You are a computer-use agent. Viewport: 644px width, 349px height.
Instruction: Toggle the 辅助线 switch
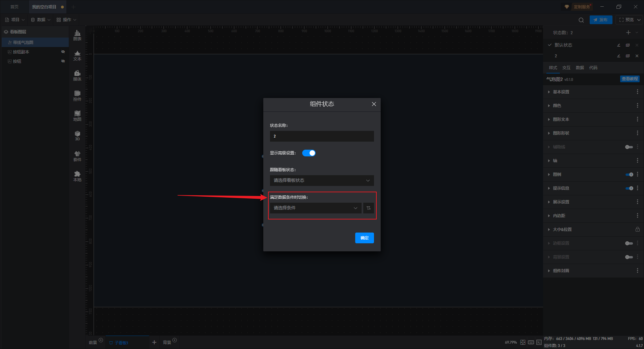pyautogui.click(x=629, y=147)
